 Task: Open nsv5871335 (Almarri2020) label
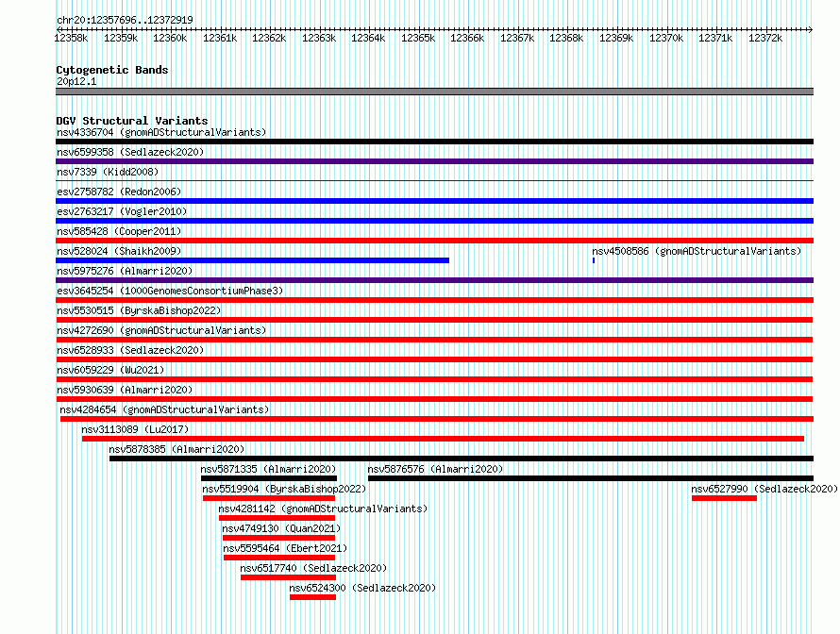(x=268, y=469)
